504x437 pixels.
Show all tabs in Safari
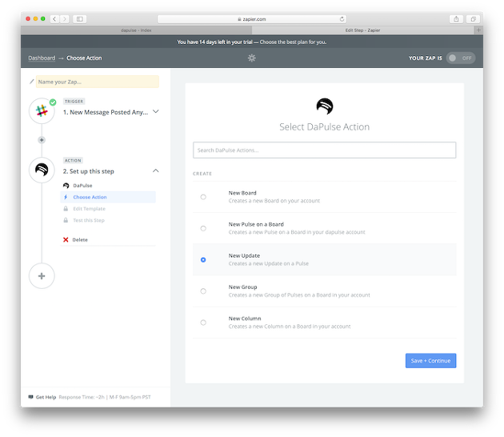click(x=473, y=19)
